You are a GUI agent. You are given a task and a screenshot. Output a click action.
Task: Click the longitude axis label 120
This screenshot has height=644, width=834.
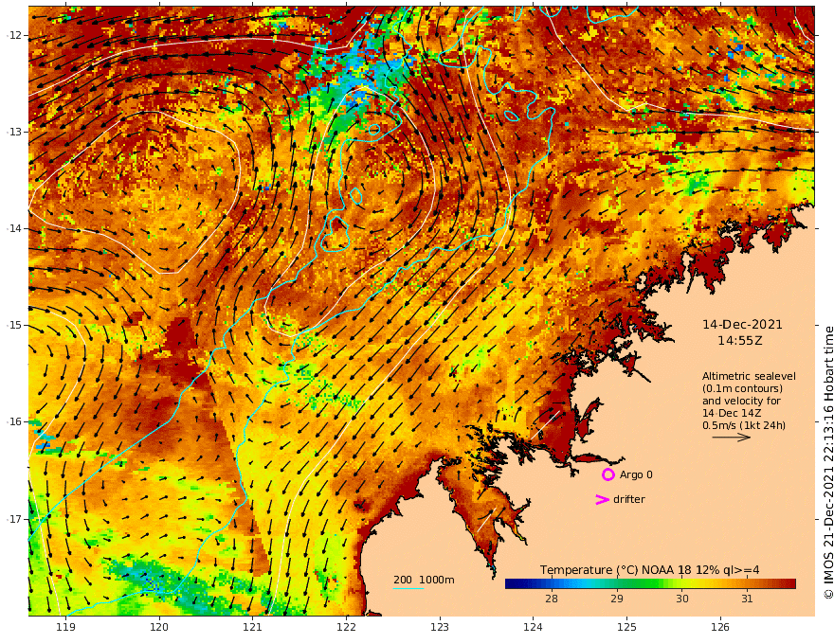tap(159, 627)
